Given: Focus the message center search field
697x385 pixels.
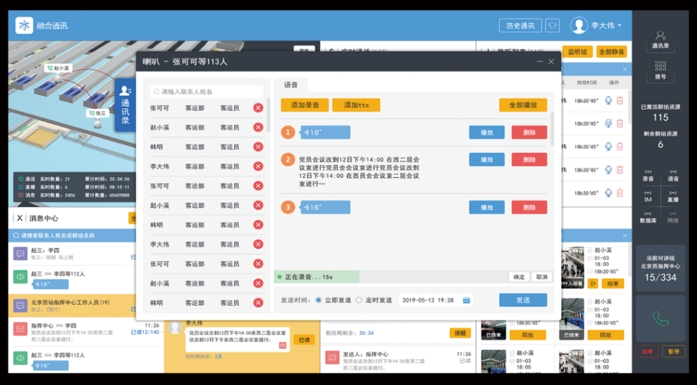Looking at the screenshot, I should (72, 236).
